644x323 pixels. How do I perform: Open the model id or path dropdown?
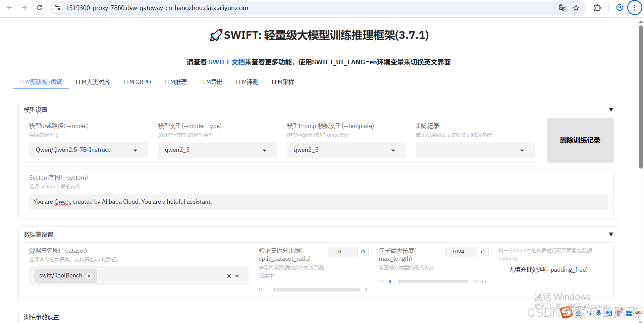[x=89, y=150]
